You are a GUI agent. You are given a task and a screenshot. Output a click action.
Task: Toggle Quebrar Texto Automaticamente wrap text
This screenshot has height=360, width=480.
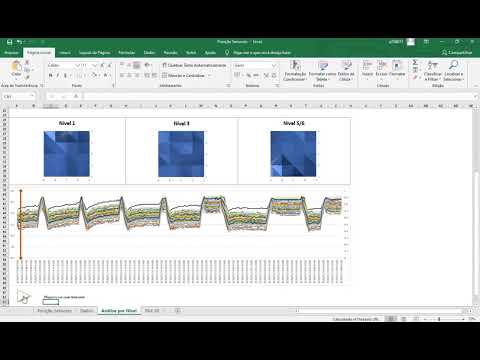[x=194, y=65]
